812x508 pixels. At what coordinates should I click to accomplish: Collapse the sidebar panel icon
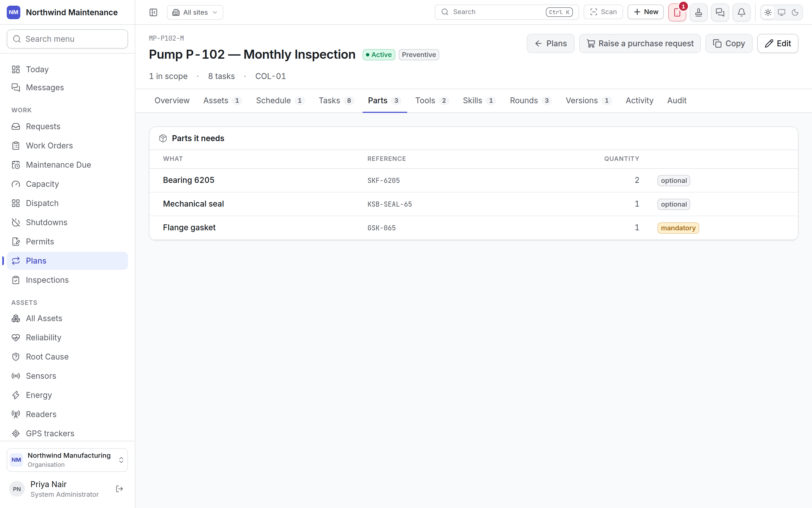tap(153, 12)
